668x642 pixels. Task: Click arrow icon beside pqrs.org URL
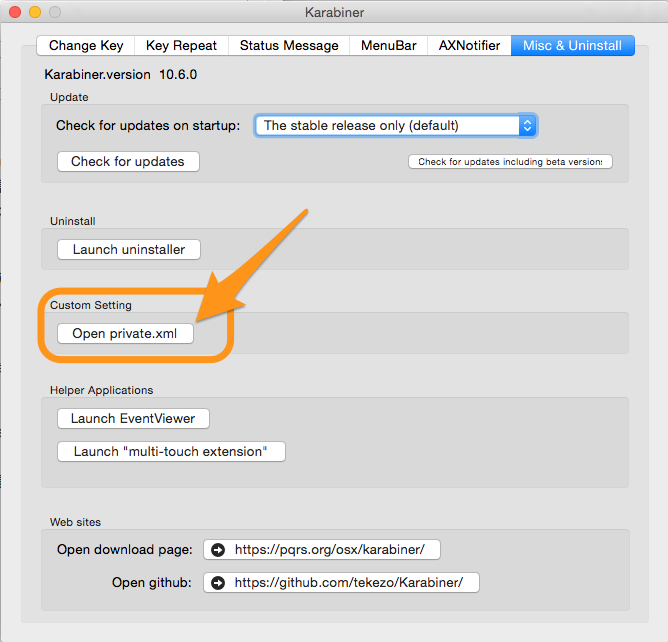pyautogui.click(x=218, y=550)
